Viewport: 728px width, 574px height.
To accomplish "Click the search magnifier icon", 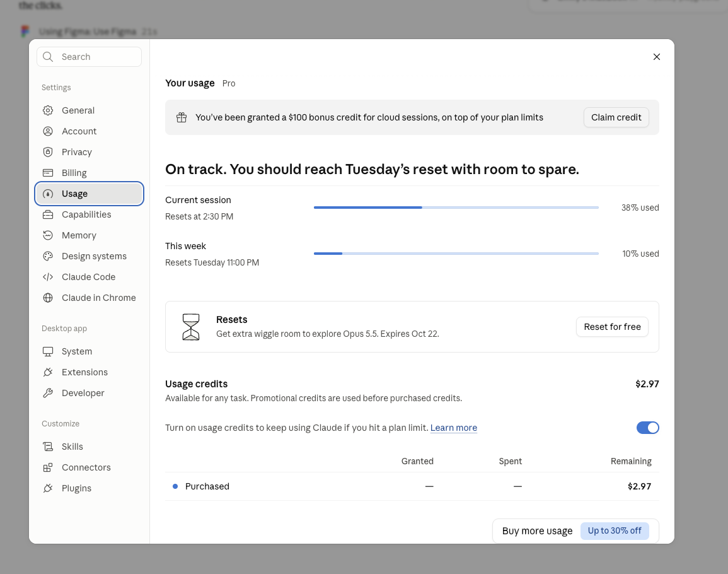I will coord(48,57).
